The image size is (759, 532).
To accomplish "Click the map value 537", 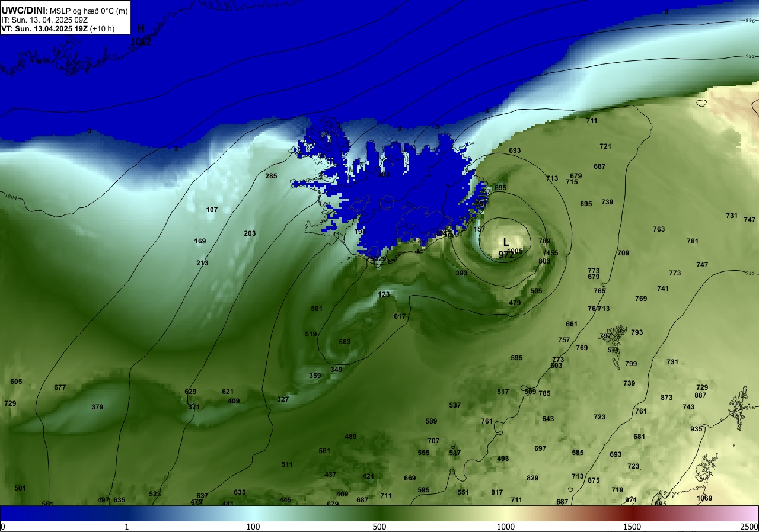I will click(x=455, y=405).
